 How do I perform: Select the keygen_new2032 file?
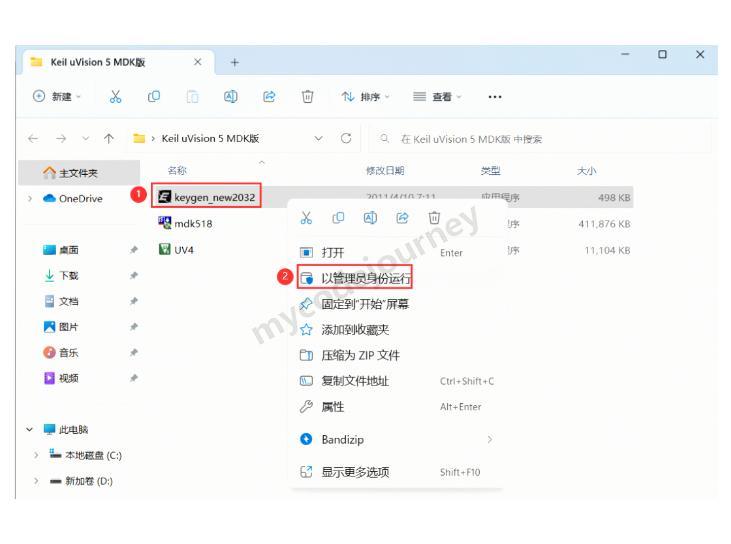(207, 197)
